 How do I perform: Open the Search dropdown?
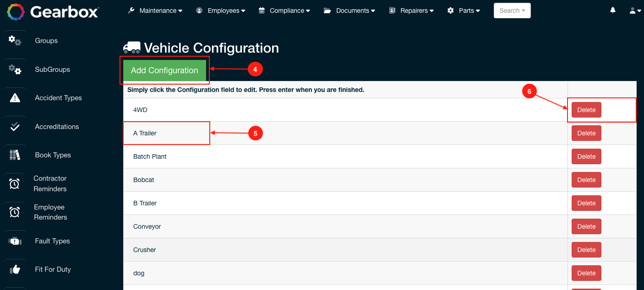pyautogui.click(x=512, y=10)
